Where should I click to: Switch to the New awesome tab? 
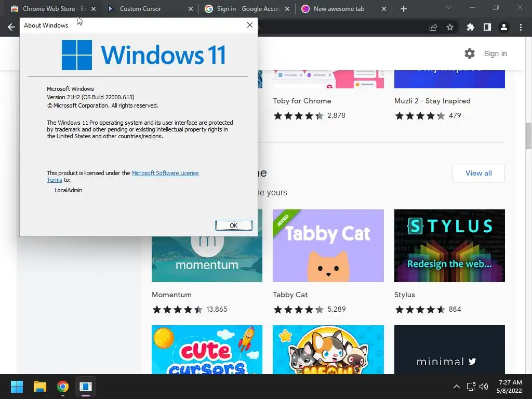344,9
